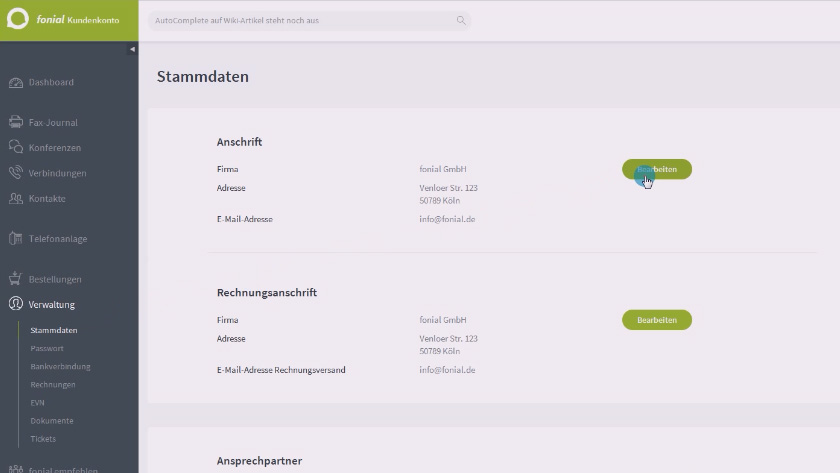Click Venloer Str. 123 under Rechnungsanschrift
This screenshot has height=473, width=840.
click(448, 339)
